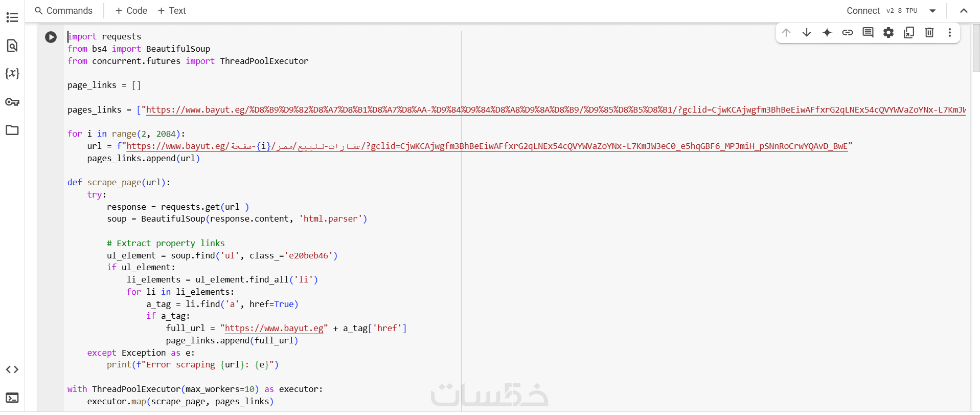
Task: Run the code cell
Action: coord(51,37)
